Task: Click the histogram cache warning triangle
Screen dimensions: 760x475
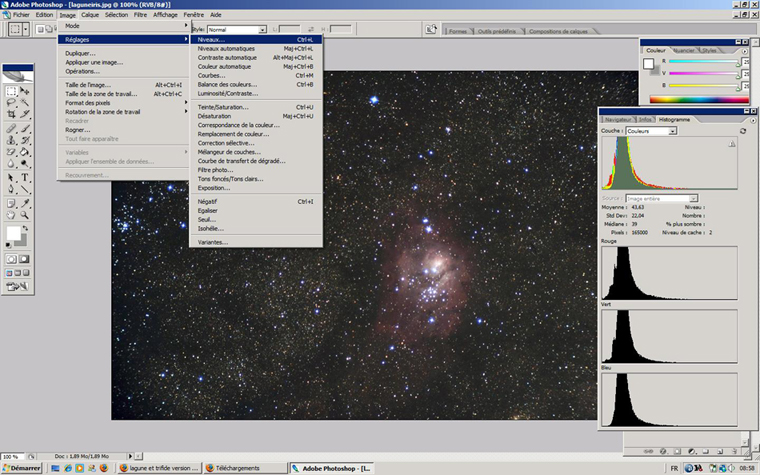Action: coord(733,144)
